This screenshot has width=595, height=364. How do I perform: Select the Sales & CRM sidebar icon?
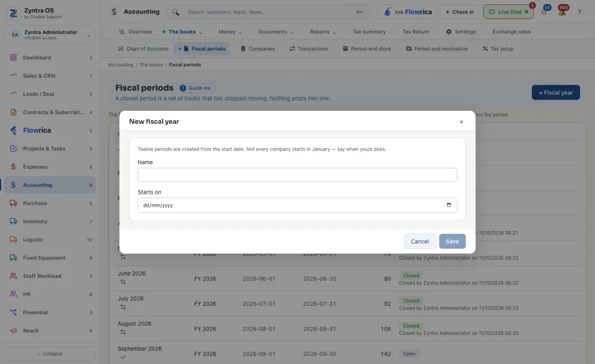[x=13, y=76]
